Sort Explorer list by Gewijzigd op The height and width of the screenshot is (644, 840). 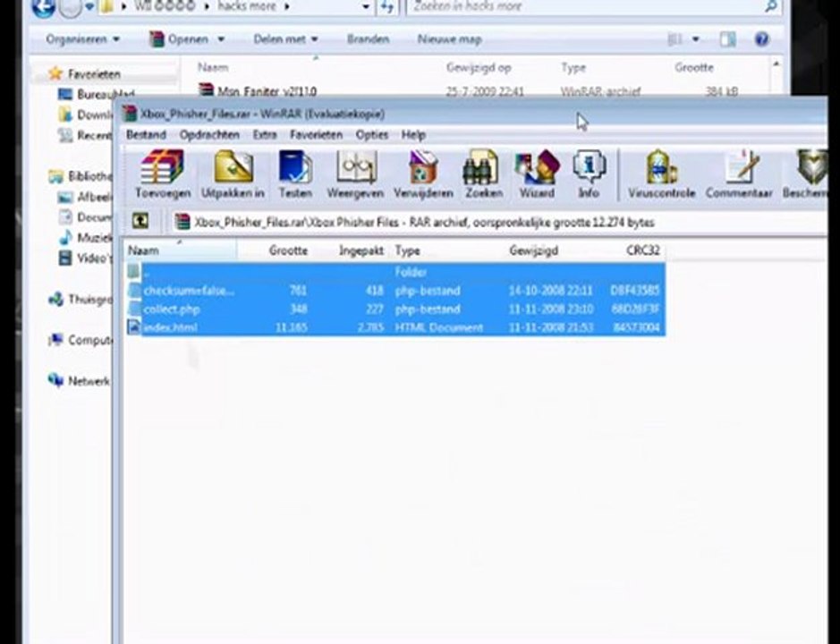click(x=479, y=68)
